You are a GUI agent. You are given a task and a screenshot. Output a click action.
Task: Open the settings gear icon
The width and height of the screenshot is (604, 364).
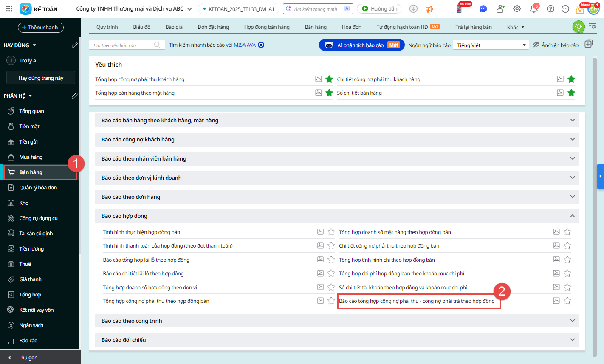pos(517,9)
